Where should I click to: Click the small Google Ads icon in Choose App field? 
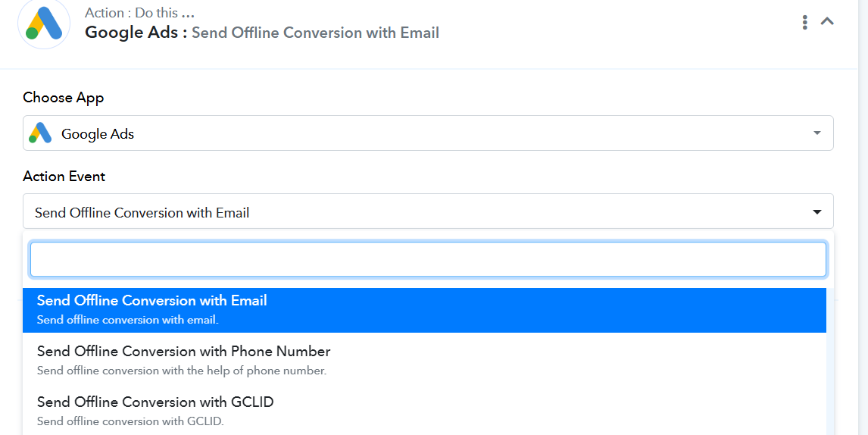click(x=40, y=133)
